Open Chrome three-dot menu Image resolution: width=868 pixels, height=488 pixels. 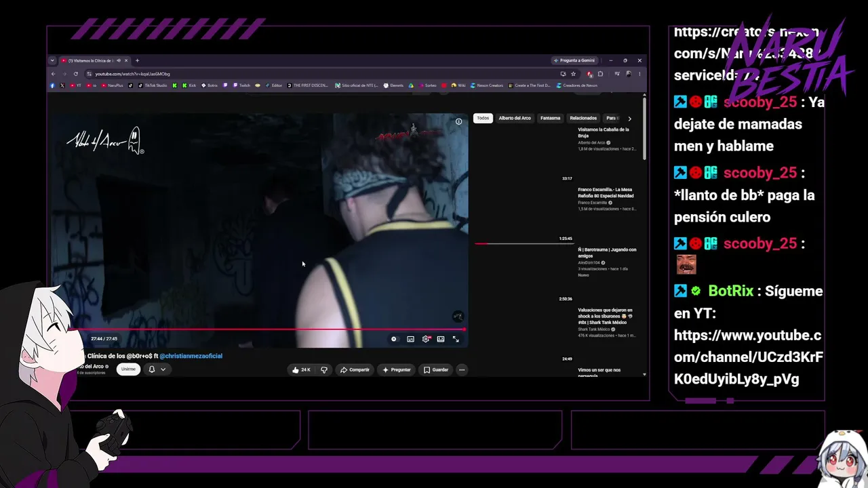[639, 74]
